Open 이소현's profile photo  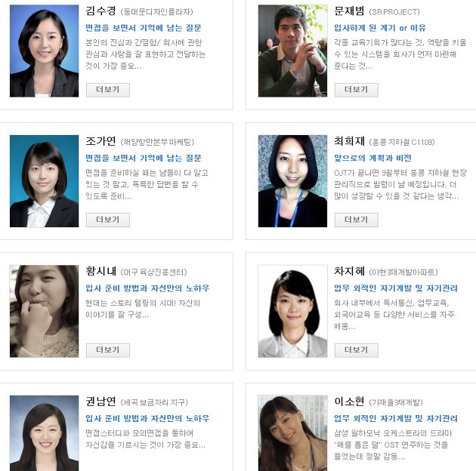(x=292, y=433)
